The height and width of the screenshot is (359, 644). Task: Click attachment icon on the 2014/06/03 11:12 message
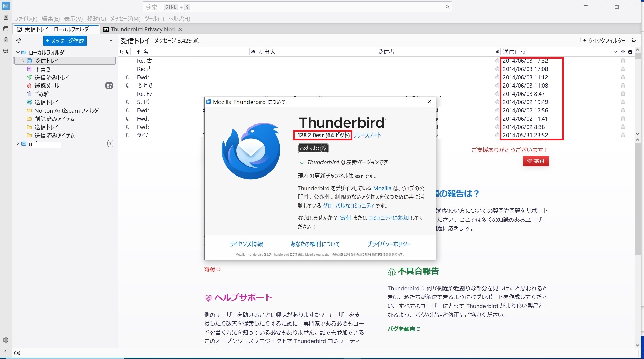(x=127, y=77)
